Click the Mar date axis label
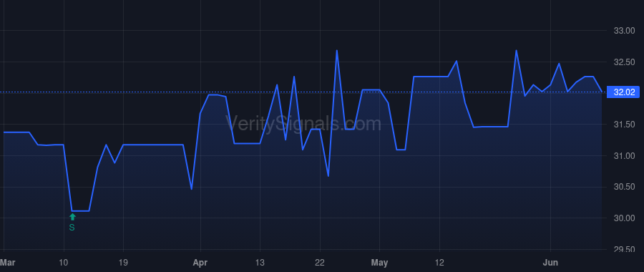This screenshot has height=272, width=644. click(x=7, y=263)
